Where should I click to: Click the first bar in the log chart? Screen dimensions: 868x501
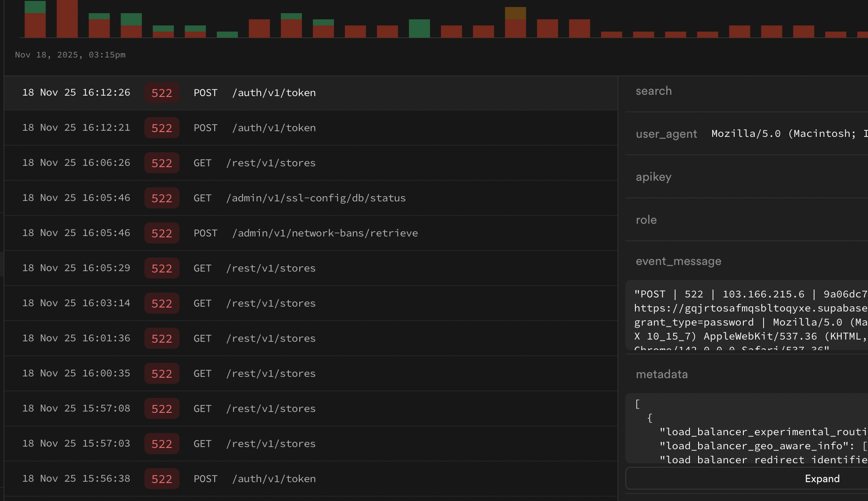[x=35, y=20]
